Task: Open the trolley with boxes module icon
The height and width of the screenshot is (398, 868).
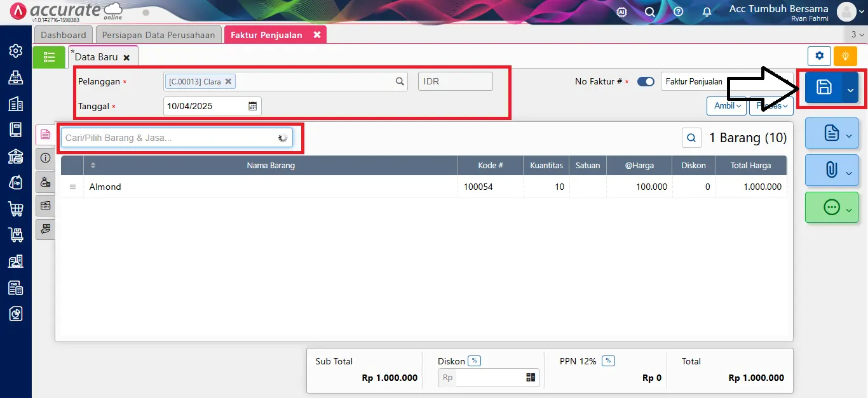Action: (x=15, y=235)
